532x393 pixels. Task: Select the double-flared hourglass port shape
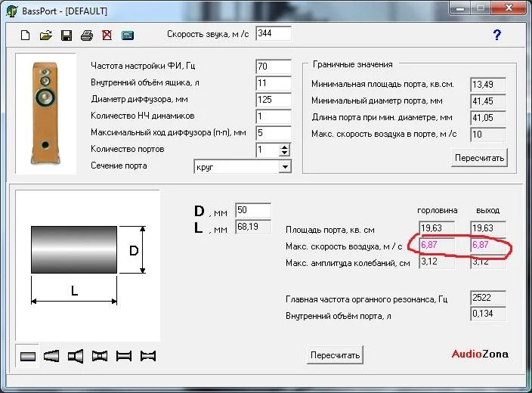point(100,356)
